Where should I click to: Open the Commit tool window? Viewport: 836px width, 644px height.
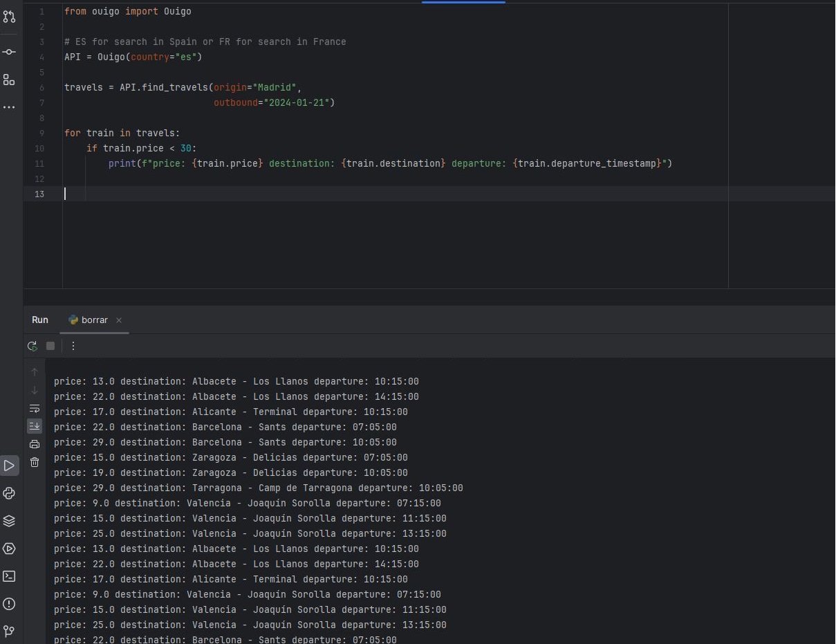coord(9,52)
